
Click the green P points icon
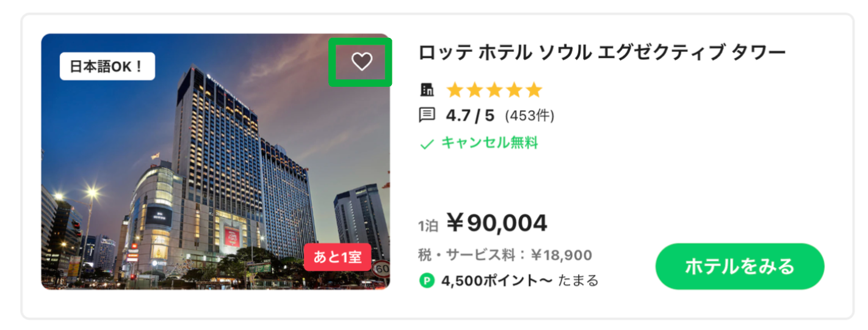[x=427, y=281]
